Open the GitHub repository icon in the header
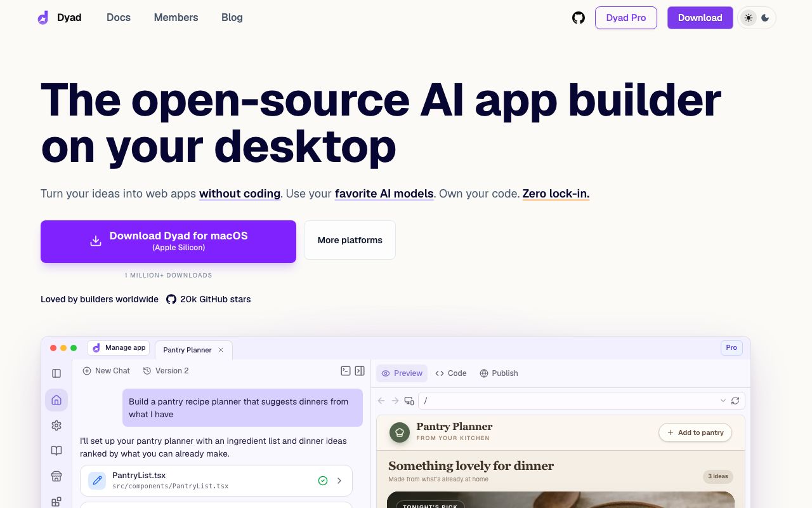Screen dimensions: 812x508 (x=579, y=18)
